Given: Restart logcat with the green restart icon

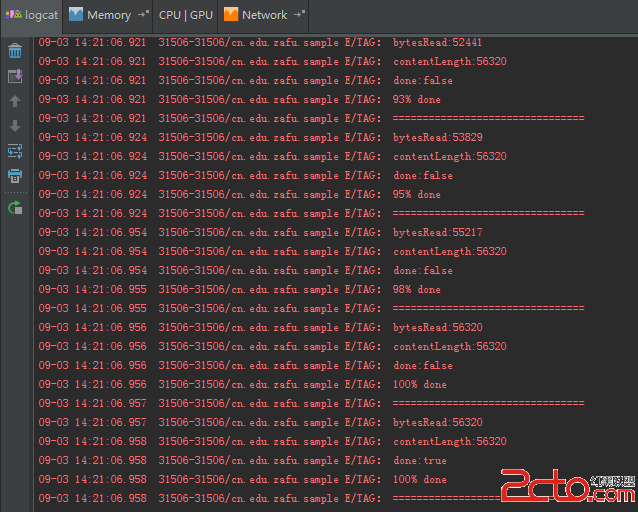Looking at the screenshot, I should pyautogui.click(x=15, y=208).
